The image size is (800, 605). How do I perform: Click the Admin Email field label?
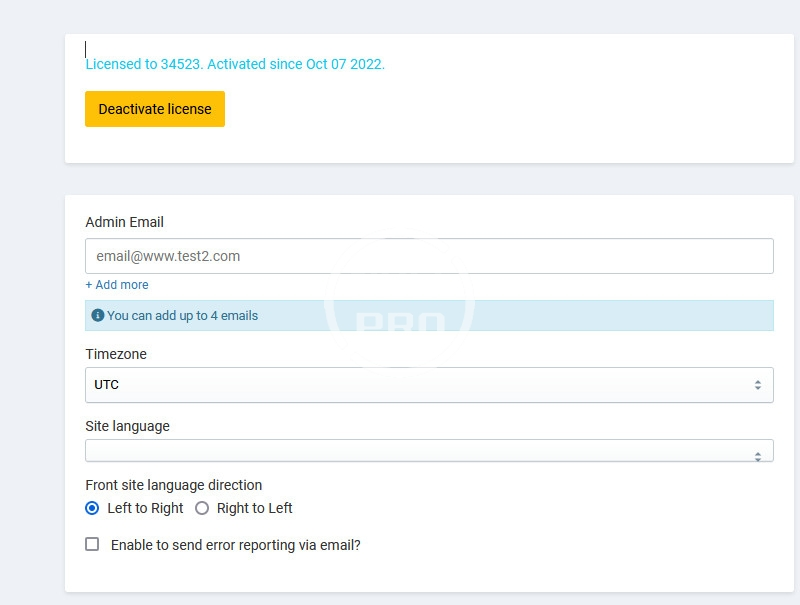coord(124,222)
